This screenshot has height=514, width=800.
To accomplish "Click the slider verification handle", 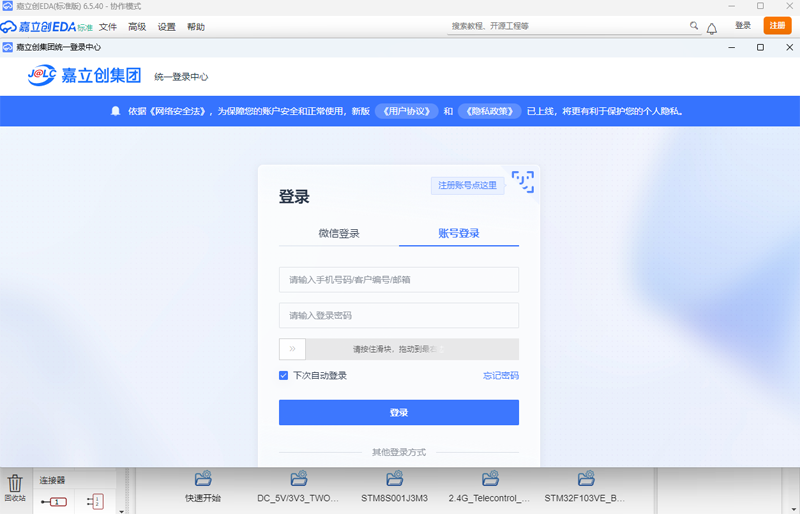I will (292, 349).
